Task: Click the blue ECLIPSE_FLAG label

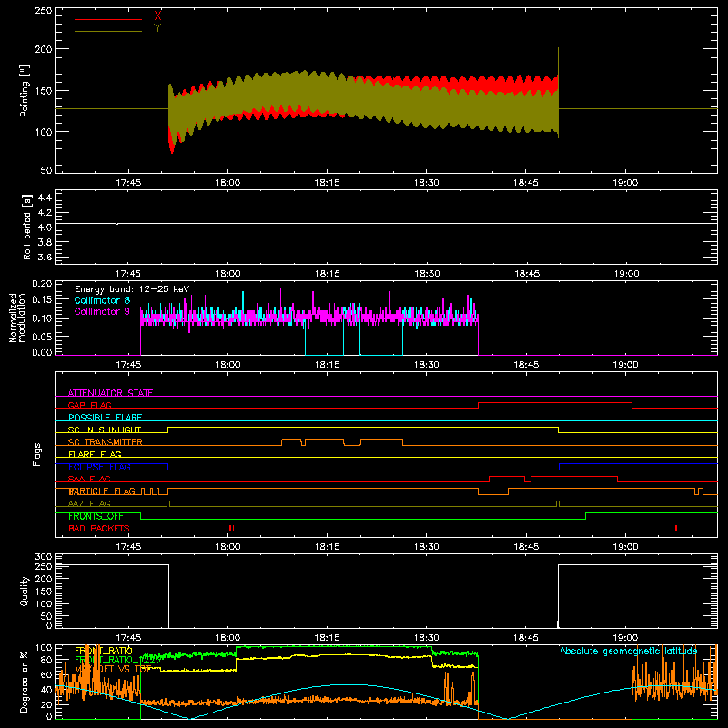Action: tap(99, 467)
